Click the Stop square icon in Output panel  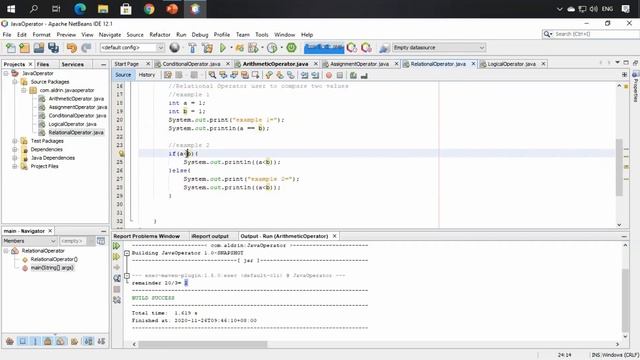click(x=117, y=289)
